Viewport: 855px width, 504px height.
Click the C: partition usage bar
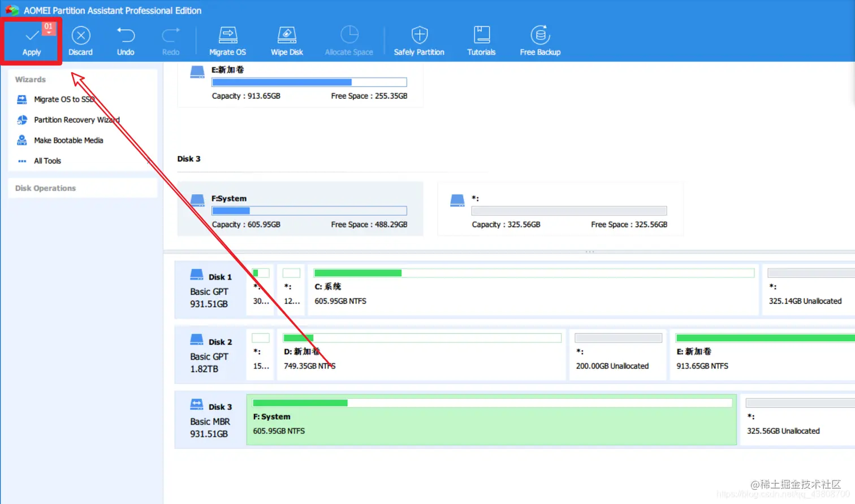[534, 273]
